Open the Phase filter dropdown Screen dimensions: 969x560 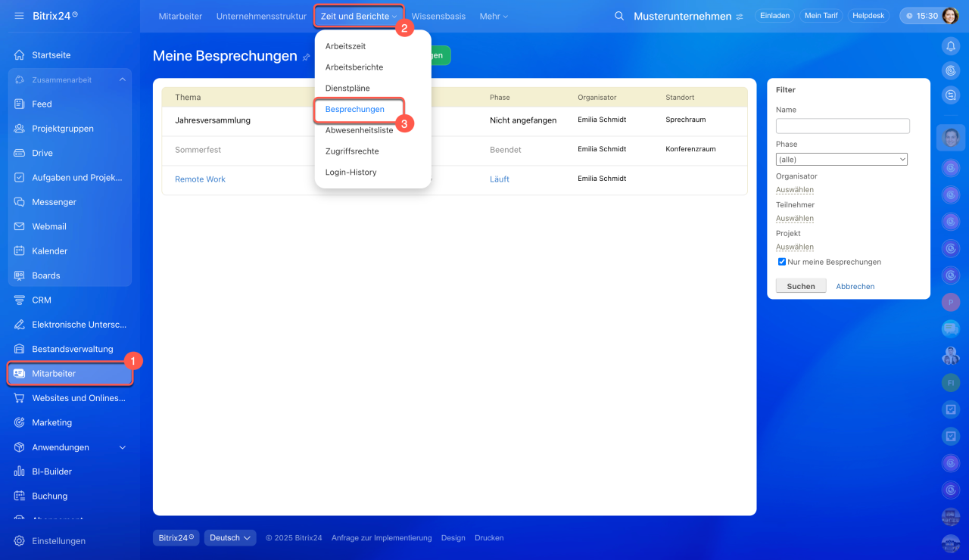[841, 160]
